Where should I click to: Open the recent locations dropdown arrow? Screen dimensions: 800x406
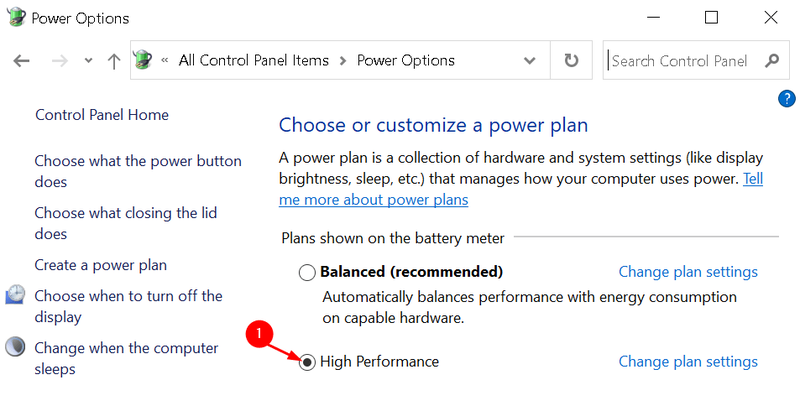pyautogui.click(x=88, y=61)
